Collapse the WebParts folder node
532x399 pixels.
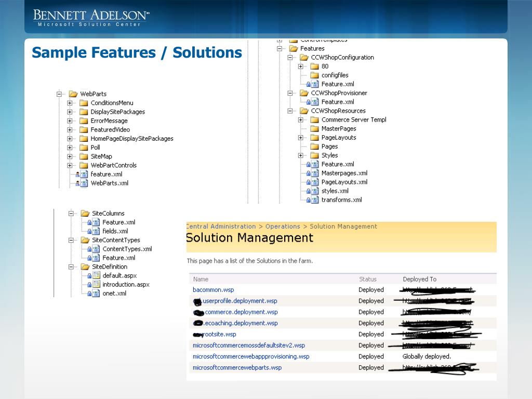click(59, 94)
